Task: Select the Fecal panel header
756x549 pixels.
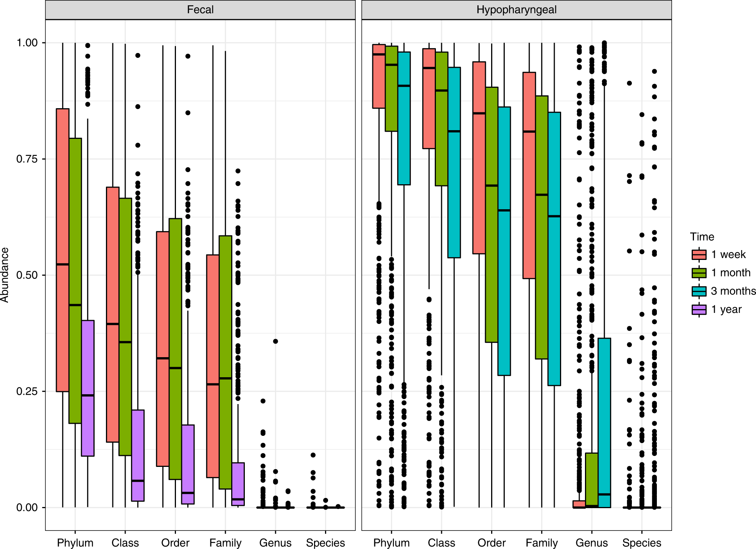Action: (x=200, y=10)
